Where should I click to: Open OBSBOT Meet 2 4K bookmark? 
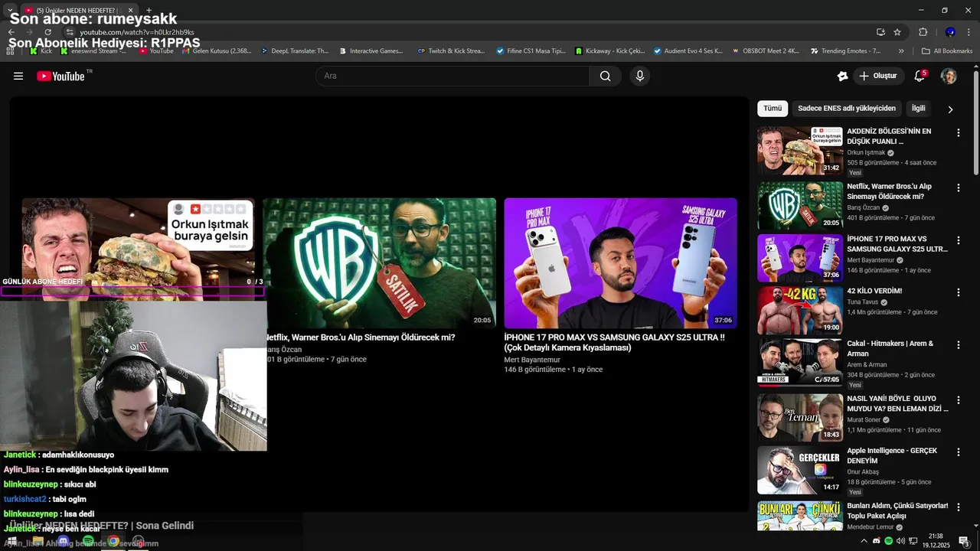pyautogui.click(x=766, y=51)
